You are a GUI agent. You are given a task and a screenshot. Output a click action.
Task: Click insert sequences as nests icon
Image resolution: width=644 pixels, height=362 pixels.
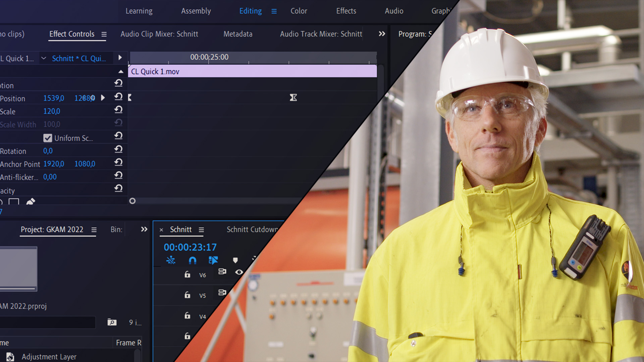coord(171,260)
